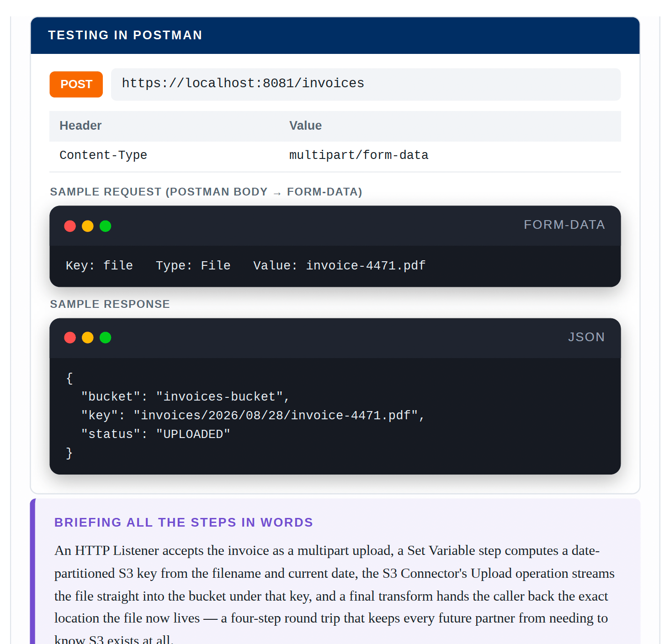
Task: Click the invoice-4471.pdf value in form-data
Action: coord(366,266)
